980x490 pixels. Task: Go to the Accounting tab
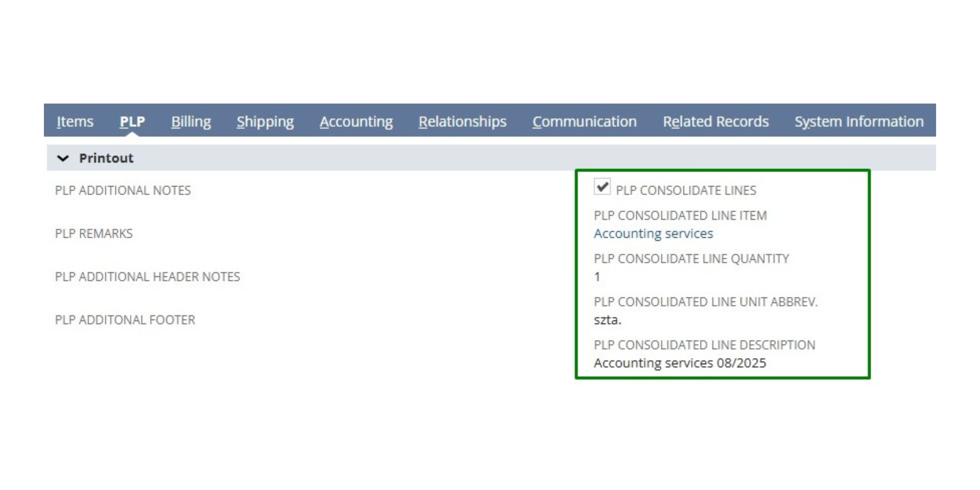356,122
